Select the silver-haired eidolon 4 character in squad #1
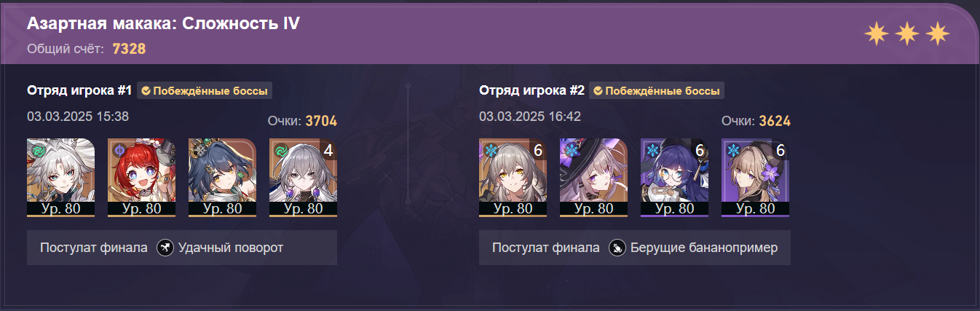The height and width of the screenshot is (311, 980). [x=303, y=177]
